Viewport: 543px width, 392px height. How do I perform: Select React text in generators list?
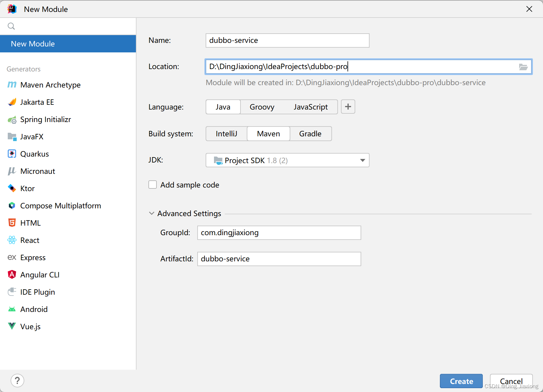tap(30, 240)
